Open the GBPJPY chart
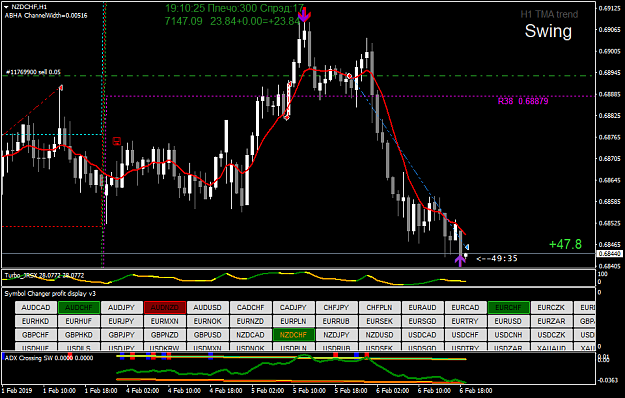Image resolution: width=625 pixels, height=398 pixels. tap(122, 335)
